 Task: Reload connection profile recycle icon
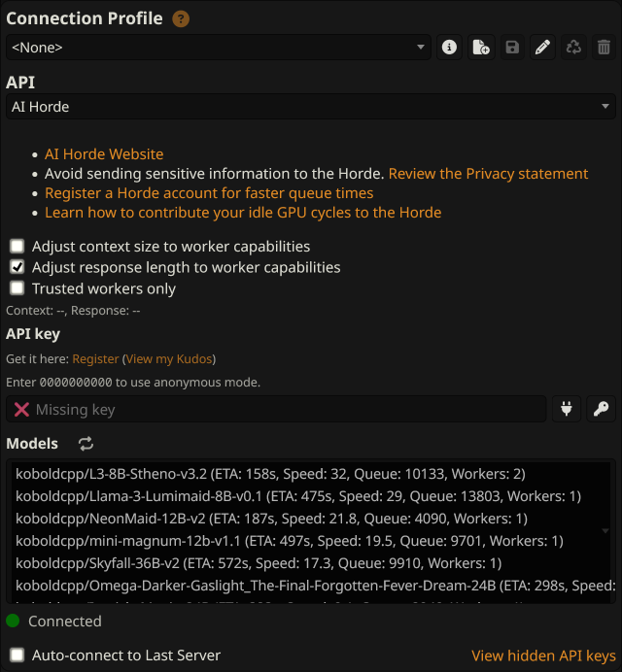573,48
